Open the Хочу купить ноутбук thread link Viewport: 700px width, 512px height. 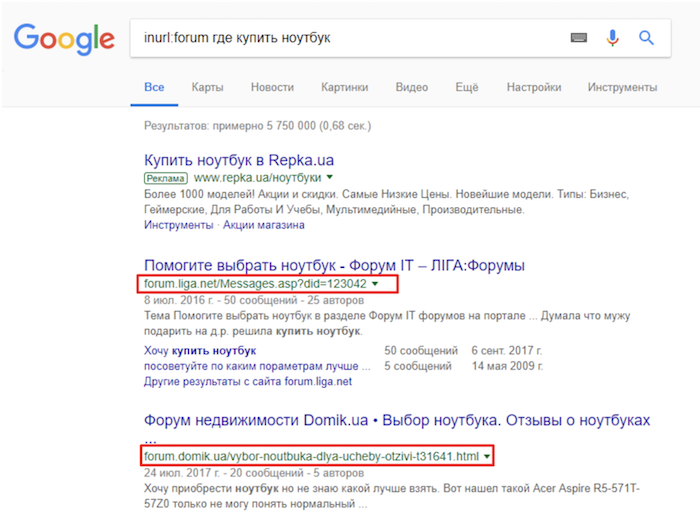coord(200,350)
